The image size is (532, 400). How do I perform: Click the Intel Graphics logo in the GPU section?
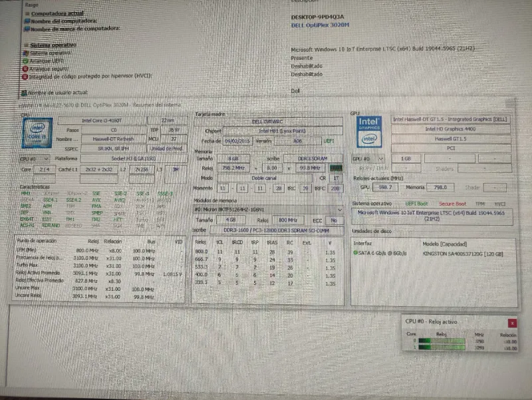coord(369,132)
